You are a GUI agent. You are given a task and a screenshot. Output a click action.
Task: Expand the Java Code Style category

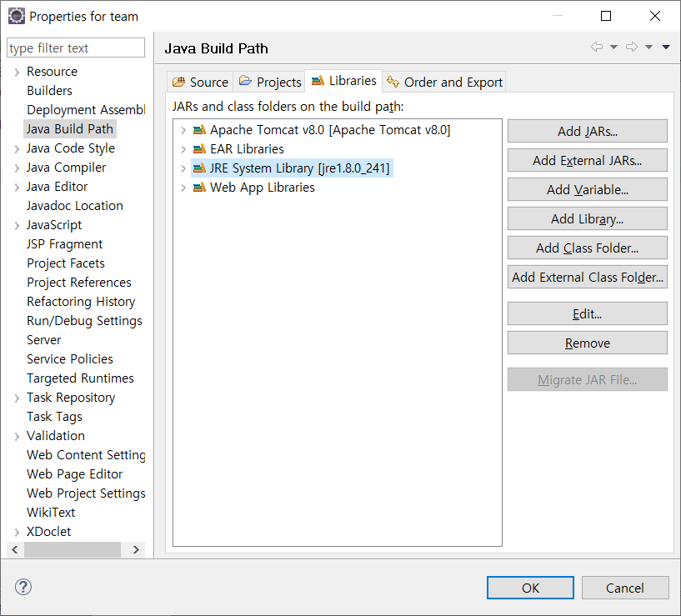coord(17,149)
